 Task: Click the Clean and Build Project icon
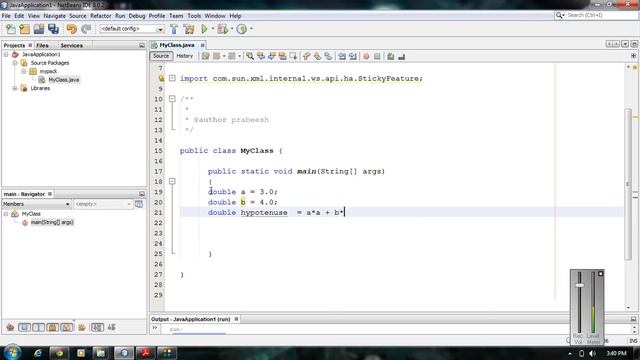(x=189, y=29)
